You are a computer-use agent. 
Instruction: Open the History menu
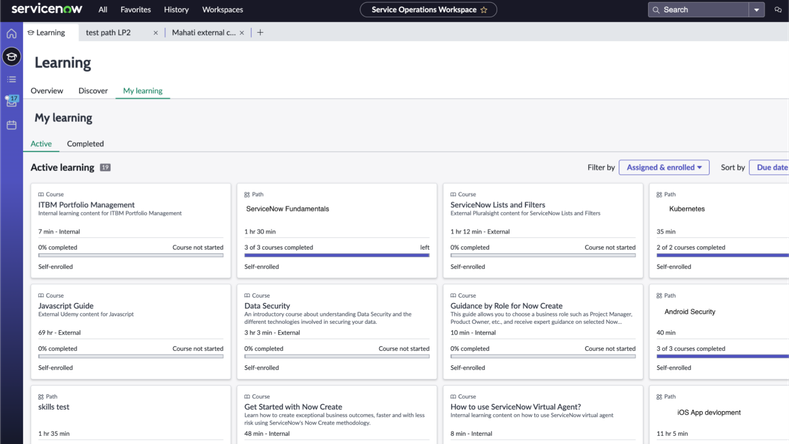[x=176, y=10]
